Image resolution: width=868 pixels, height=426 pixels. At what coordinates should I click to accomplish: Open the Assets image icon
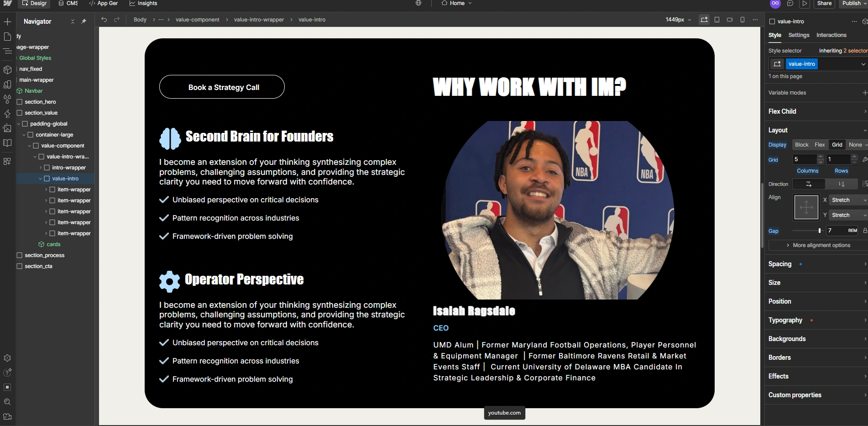7,128
